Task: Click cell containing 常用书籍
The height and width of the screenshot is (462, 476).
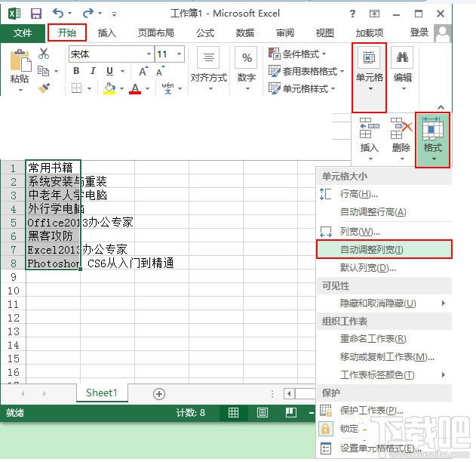Action: (x=53, y=168)
